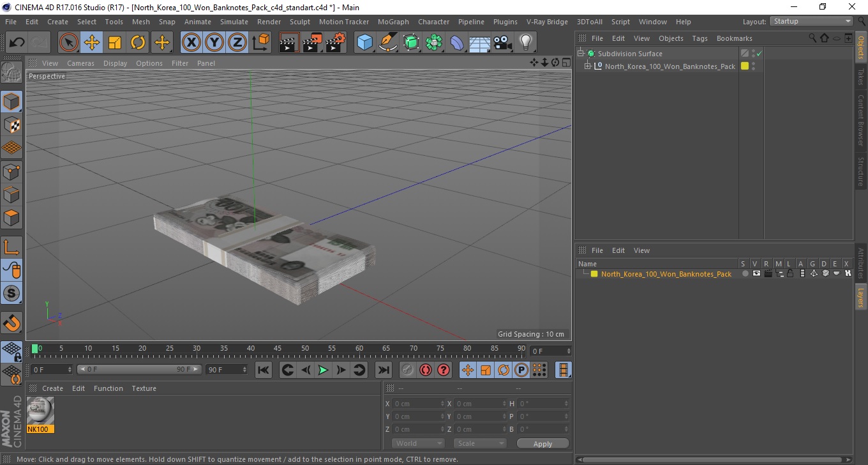Click frame 45 on the timeline ruler
The width and height of the screenshot is (868, 465).
click(278, 349)
